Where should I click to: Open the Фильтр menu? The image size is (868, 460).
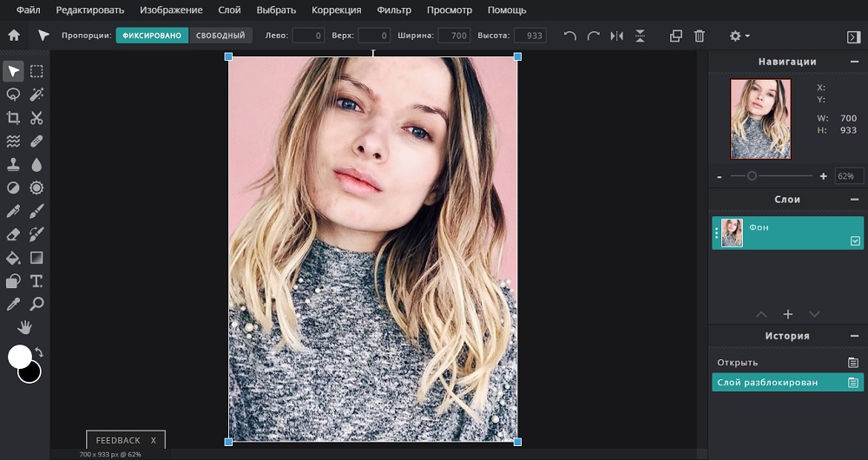click(394, 10)
